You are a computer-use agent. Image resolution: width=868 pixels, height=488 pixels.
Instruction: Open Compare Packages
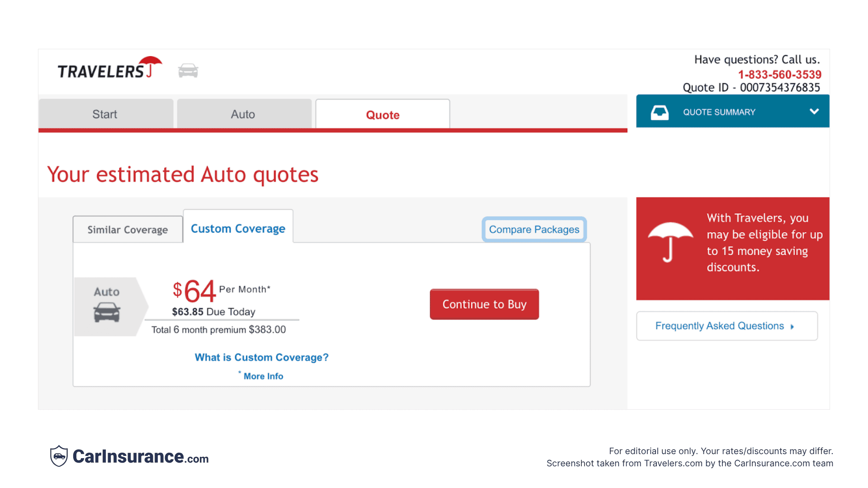(534, 229)
